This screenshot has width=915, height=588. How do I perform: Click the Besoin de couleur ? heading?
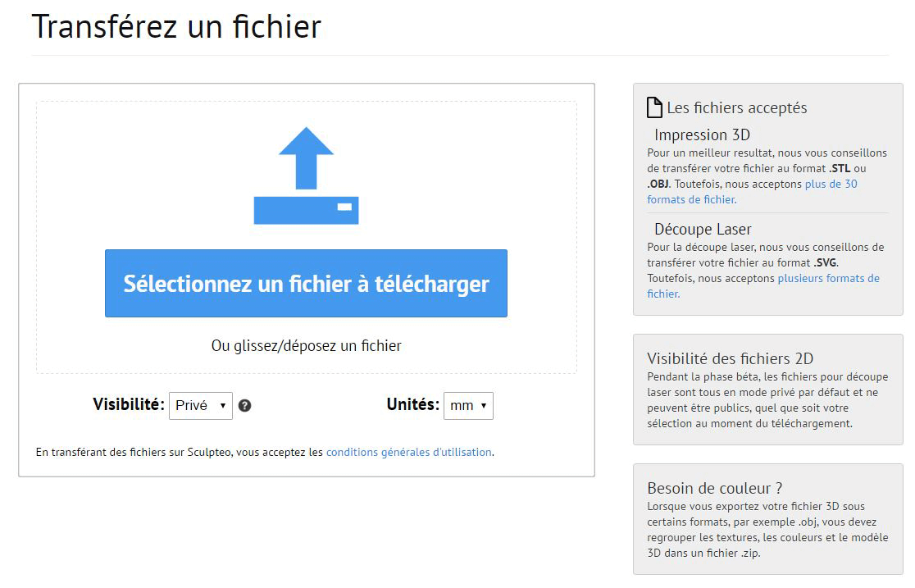715,488
